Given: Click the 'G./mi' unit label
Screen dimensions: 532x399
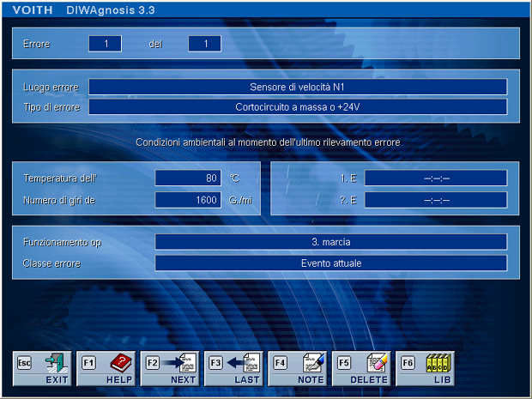Looking at the screenshot, I should coord(240,201).
